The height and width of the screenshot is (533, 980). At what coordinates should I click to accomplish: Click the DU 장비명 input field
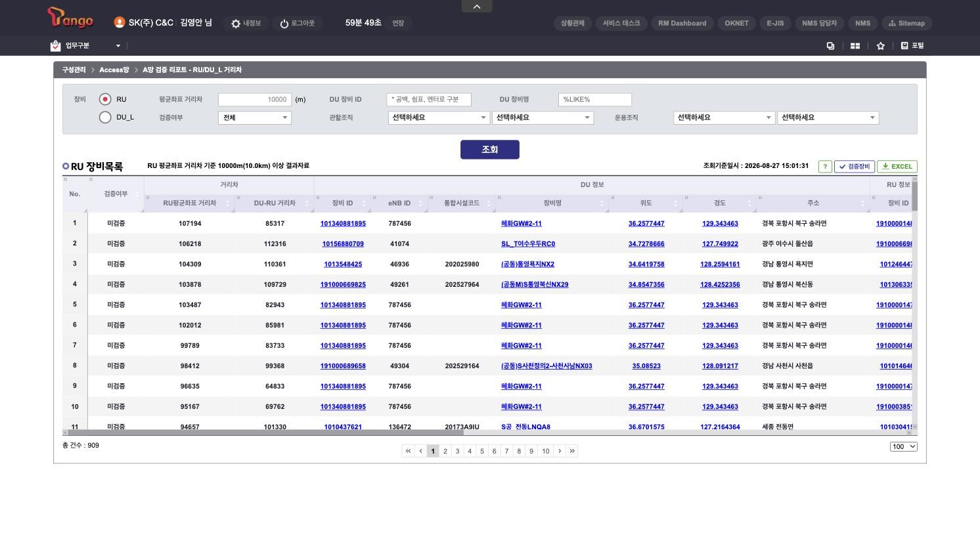[595, 100]
